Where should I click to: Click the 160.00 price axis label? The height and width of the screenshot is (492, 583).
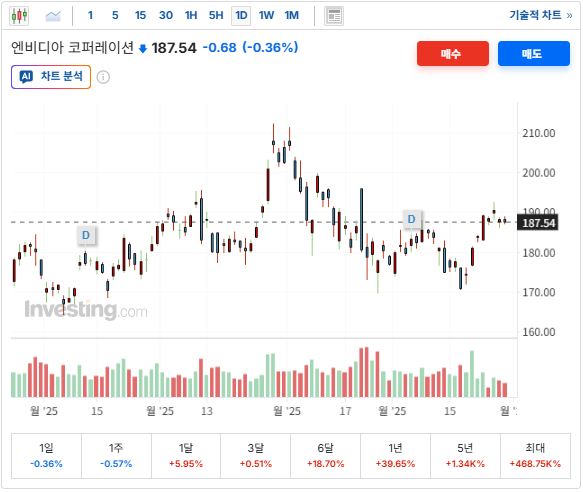coord(538,332)
